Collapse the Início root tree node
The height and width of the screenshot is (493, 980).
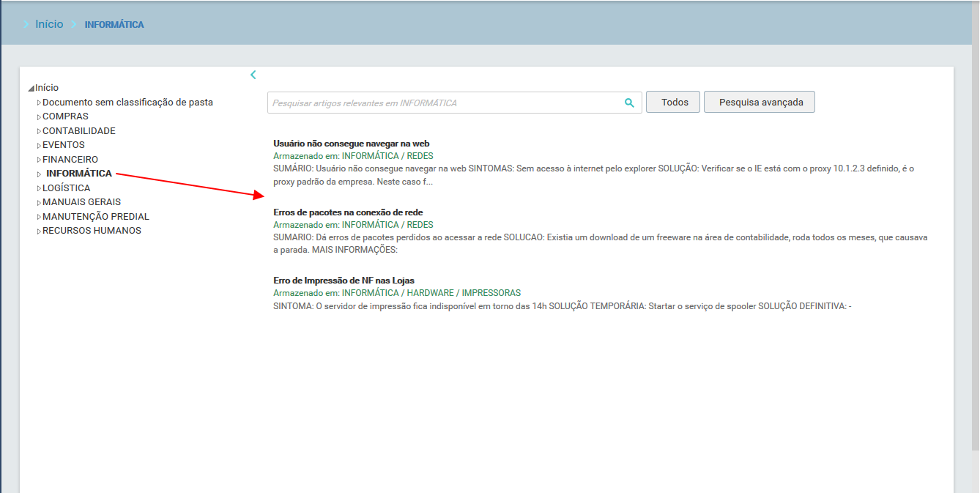point(31,89)
